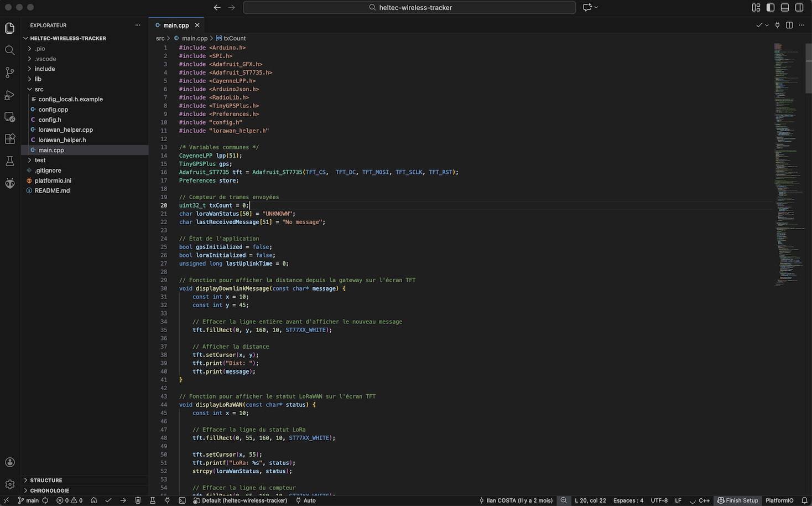Toggle the secondary sidebar visibility
The height and width of the screenshot is (506, 812).
click(x=799, y=7)
